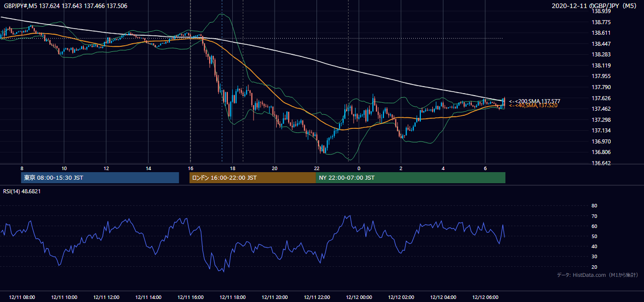Click the 12/12 06:00 time label
This screenshot has height=302, width=644.
[485, 297]
